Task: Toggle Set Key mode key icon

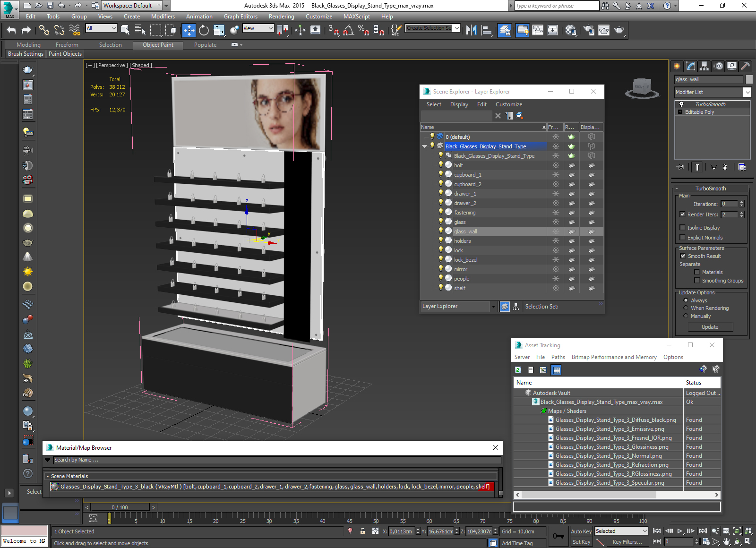Action: (558, 536)
